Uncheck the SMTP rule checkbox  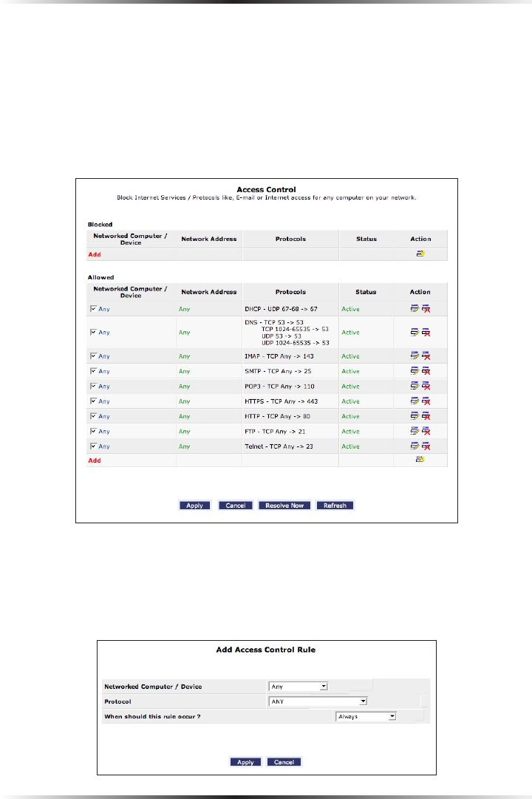click(x=93, y=370)
